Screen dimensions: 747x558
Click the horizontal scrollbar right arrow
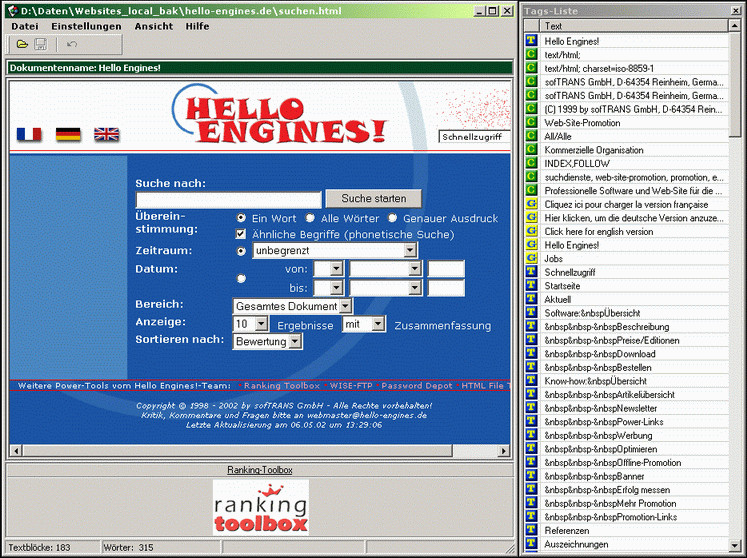[x=504, y=450]
